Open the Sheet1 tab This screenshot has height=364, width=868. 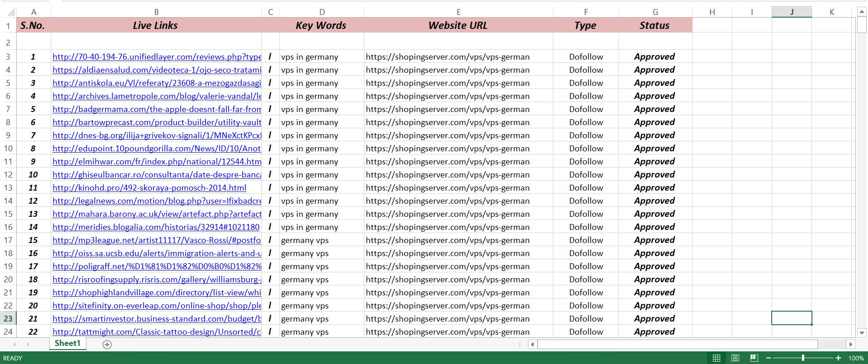(x=67, y=344)
